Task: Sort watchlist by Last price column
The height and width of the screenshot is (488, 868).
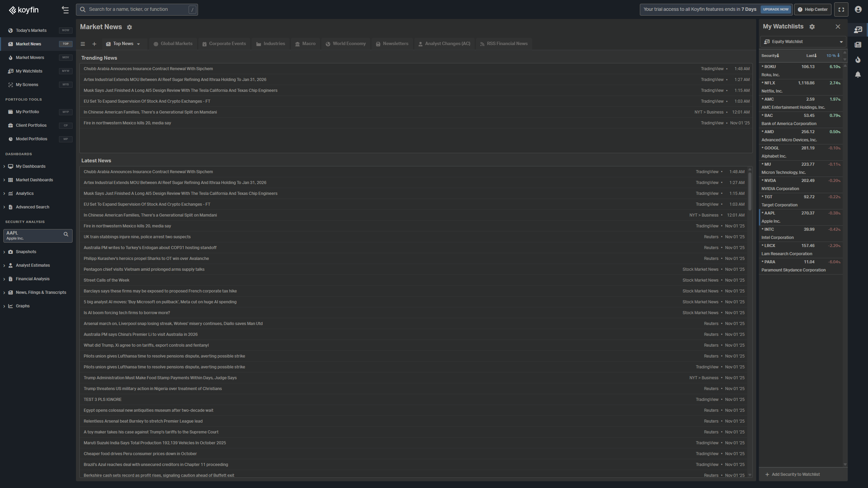Action: [811, 56]
